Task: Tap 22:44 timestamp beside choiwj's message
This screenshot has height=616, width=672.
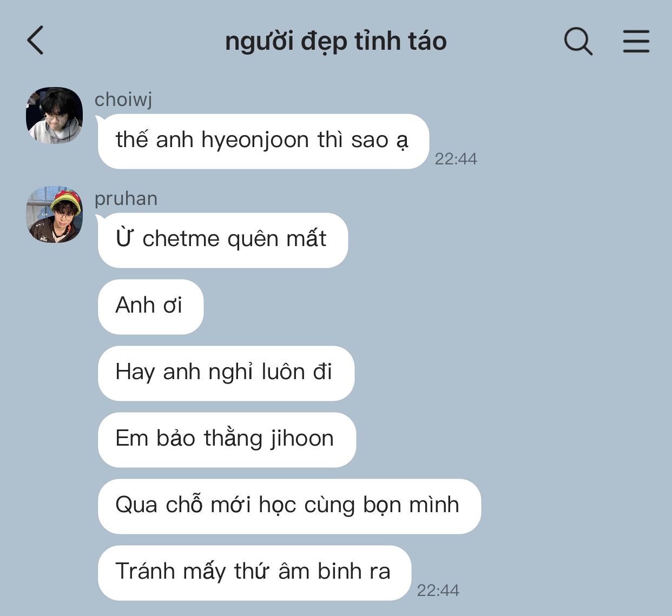Action: 456,159
